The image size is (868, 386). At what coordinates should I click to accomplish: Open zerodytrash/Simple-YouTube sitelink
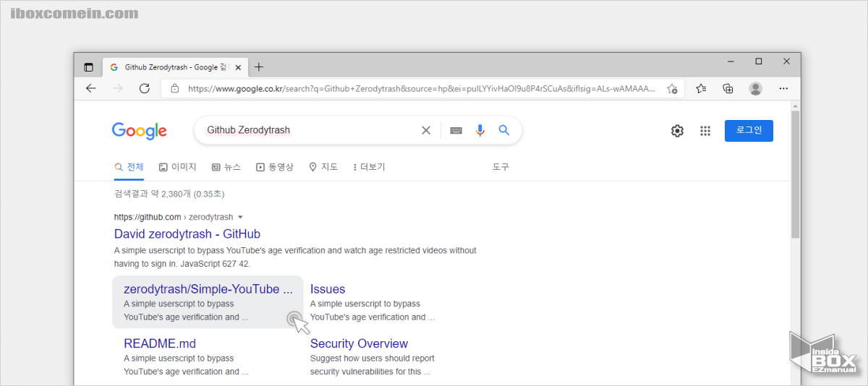(208, 289)
